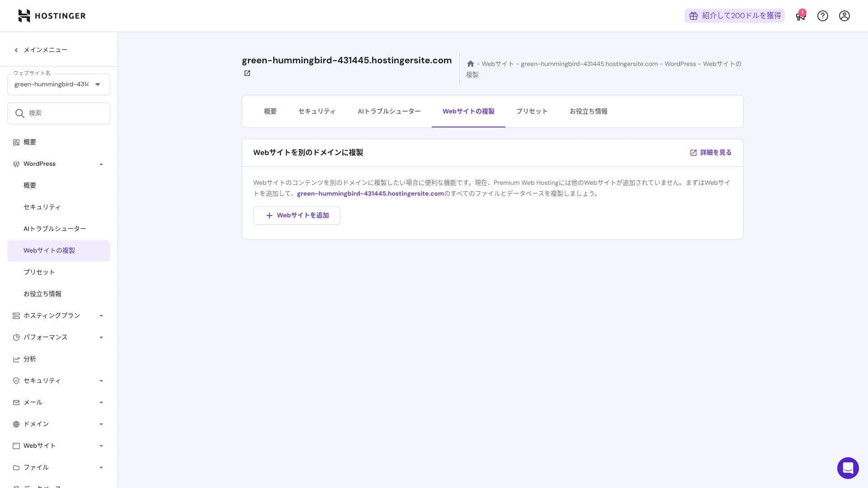Select 概要 under WordPress in sidebar

click(x=59, y=186)
